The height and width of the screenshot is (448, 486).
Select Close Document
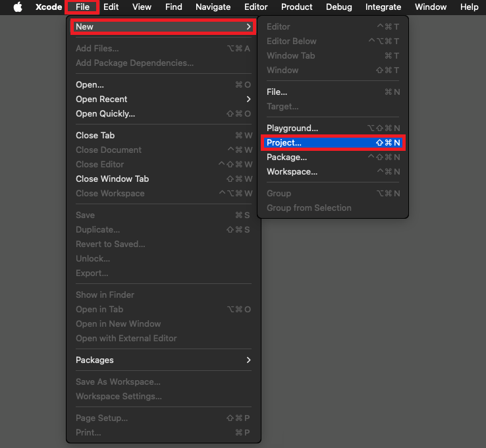tap(163, 150)
